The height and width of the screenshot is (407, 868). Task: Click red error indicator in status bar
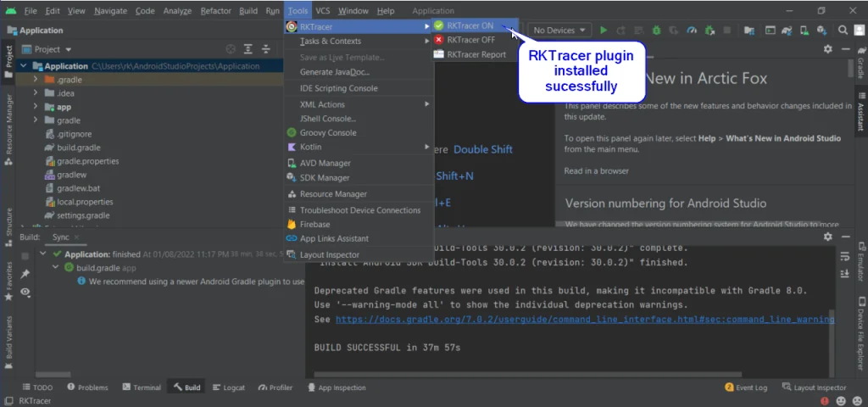(x=826, y=401)
